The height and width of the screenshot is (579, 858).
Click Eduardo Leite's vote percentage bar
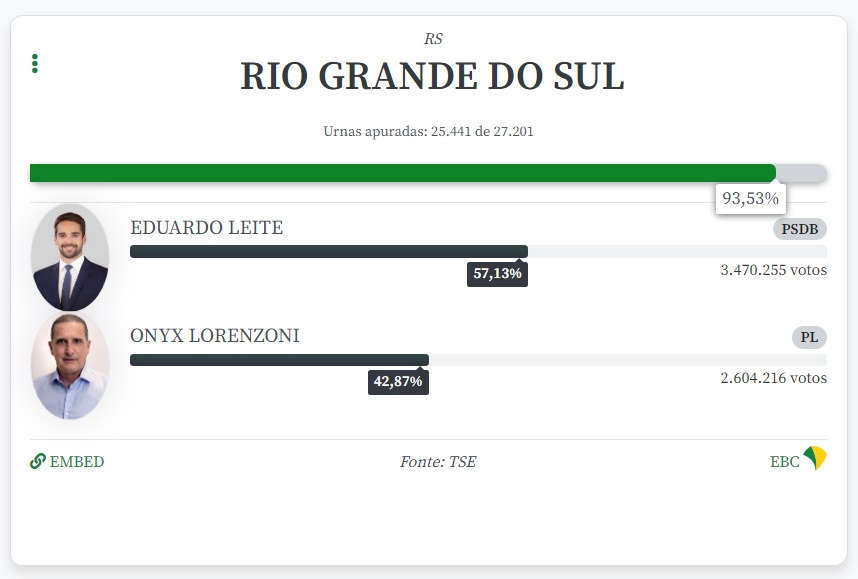pyautogui.click(x=328, y=251)
